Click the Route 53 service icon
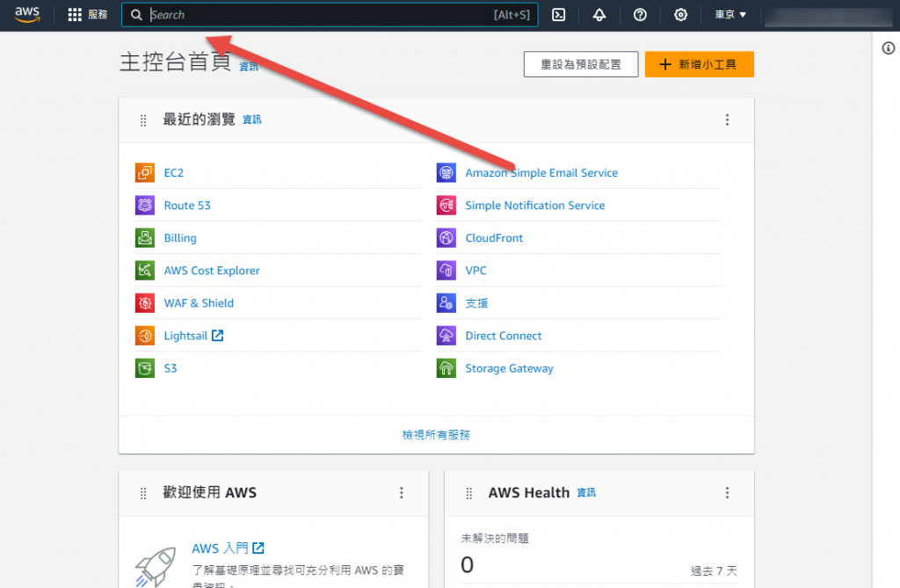This screenshot has width=900, height=588. point(145,206)
